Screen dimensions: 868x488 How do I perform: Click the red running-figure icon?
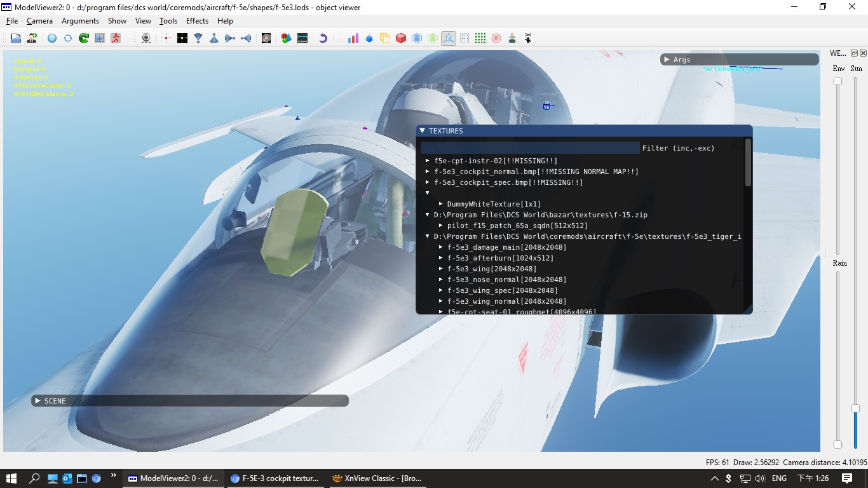tap(116, 38)
